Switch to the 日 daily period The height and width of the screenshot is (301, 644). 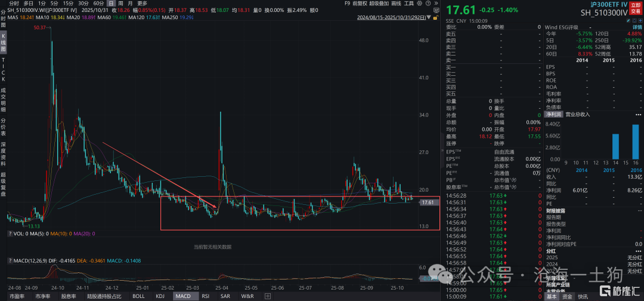(110, 3)
